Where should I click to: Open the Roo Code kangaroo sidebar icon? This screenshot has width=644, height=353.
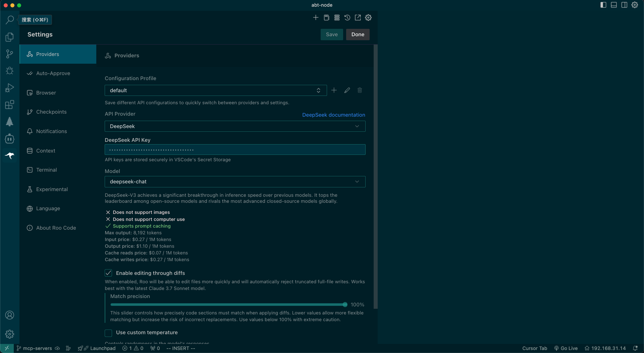[10, 156]
